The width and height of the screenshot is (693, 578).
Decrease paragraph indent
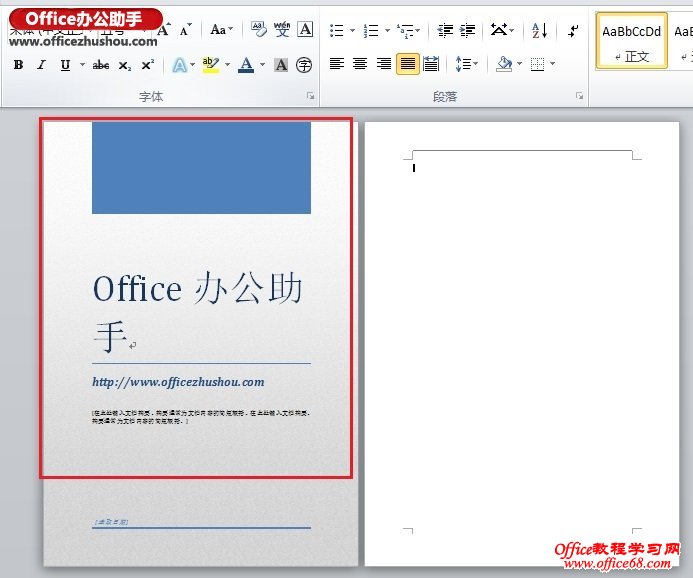point(445,30)
